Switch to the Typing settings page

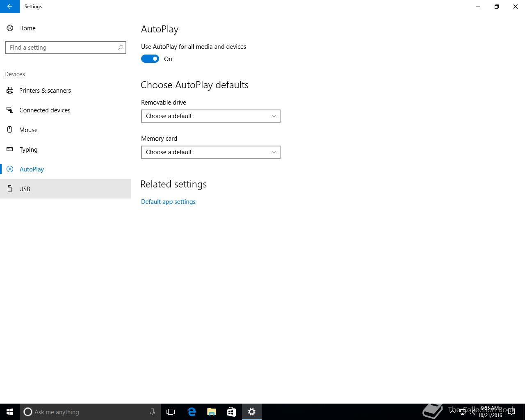click(x=66, y=149)
